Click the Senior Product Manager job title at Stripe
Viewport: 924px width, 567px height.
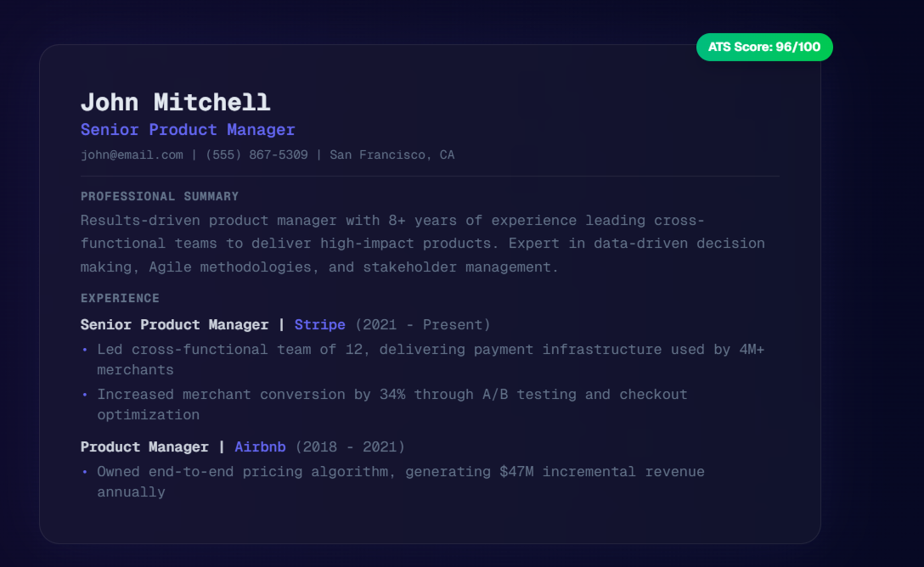click(174, 324)
